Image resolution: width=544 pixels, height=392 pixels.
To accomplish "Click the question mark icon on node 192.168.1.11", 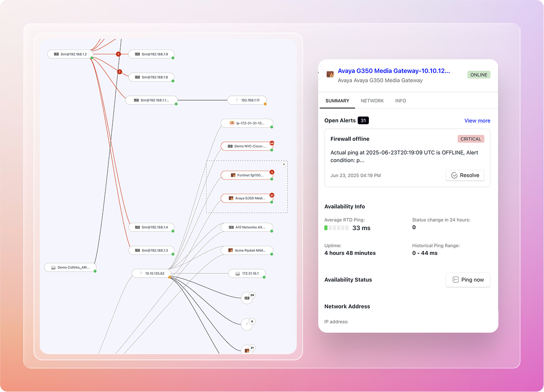I will click(x=237, y=100).
